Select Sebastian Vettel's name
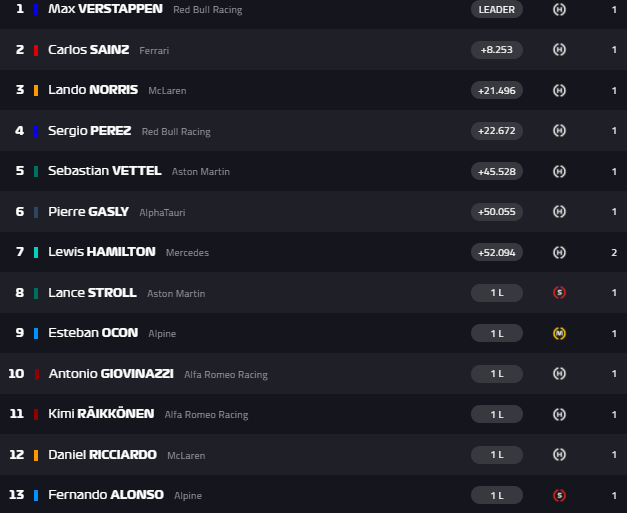Screen dimensions: 627x513 [104, 171]
